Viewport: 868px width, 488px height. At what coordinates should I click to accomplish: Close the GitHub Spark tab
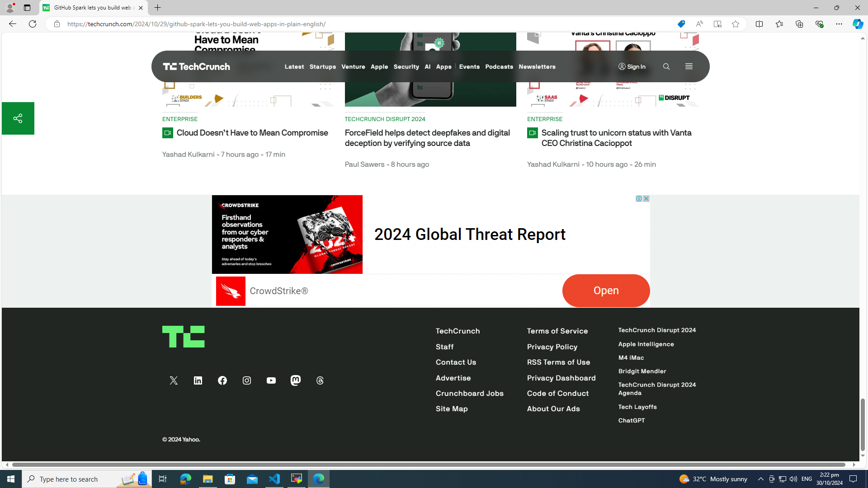click(x=141, y=8)
